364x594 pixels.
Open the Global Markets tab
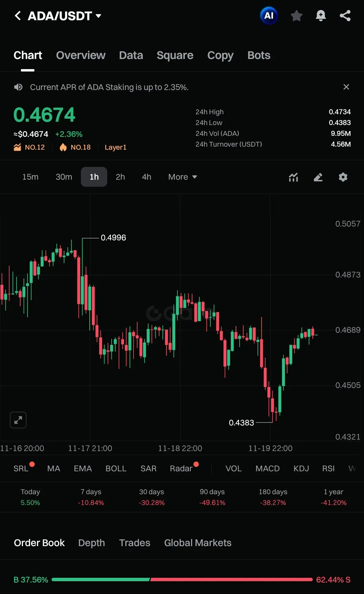tap(198, 543)
